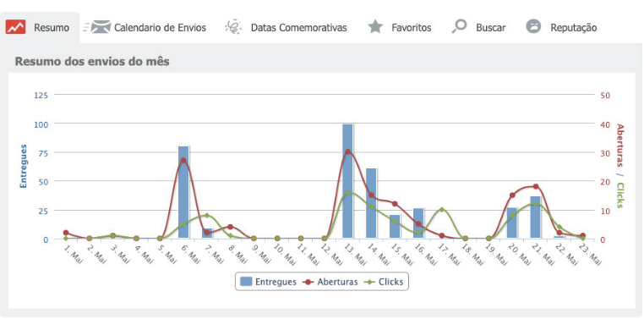644x319 pixels.
Task: Click the confetti icon for Datas Comemorativas
Action: click(x=233, y=27)
